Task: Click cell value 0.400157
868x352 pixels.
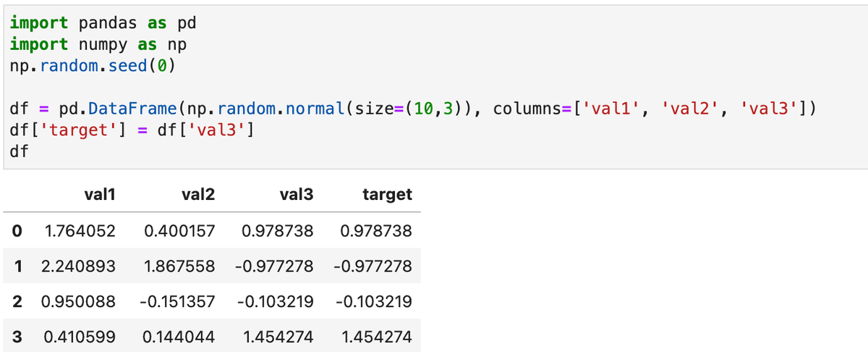Action: (179, 232)
